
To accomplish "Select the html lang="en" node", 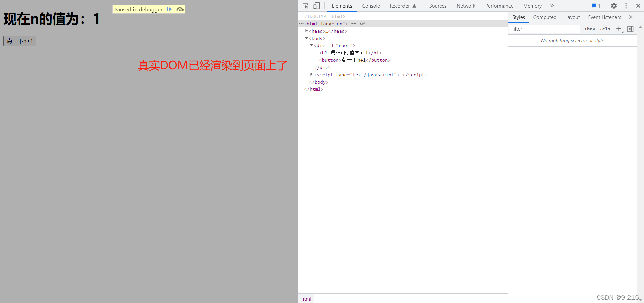I will pyautogui.click(x=402, y=24).
